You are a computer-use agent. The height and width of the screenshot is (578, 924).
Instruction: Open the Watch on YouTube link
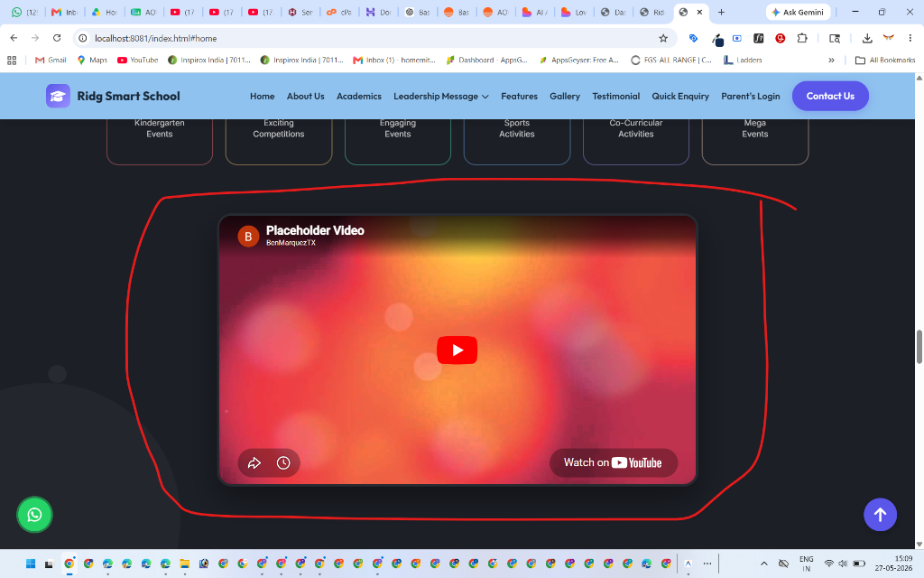pos(613,462)
